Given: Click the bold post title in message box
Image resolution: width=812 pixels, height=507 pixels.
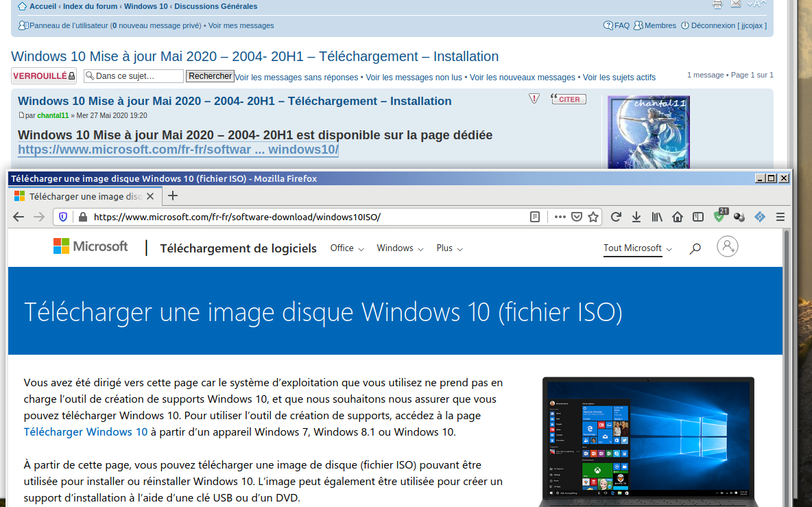Looking at the screenshot, I should pos(235,101).
